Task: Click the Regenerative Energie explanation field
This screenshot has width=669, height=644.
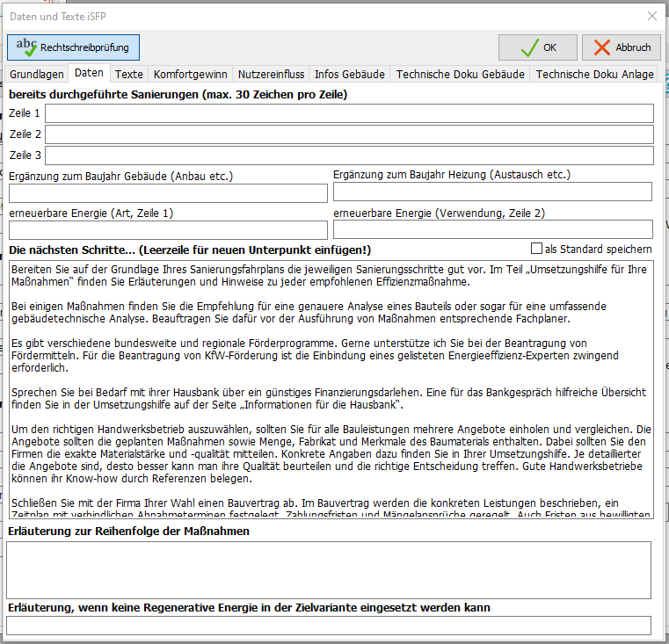Action: tap(329, 625)
